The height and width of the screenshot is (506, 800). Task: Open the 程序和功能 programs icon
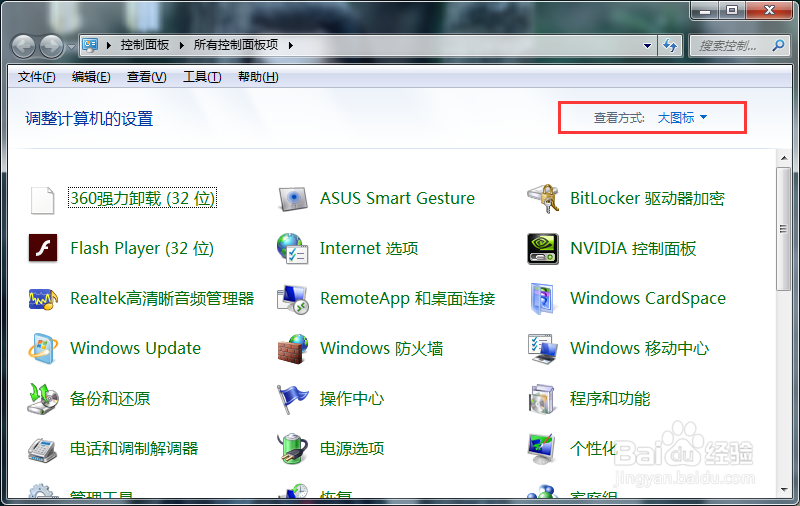[542, 399]
